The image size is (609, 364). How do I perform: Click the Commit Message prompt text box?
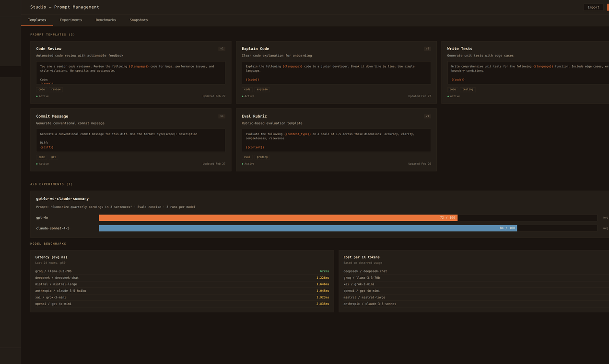coord(130,140)
